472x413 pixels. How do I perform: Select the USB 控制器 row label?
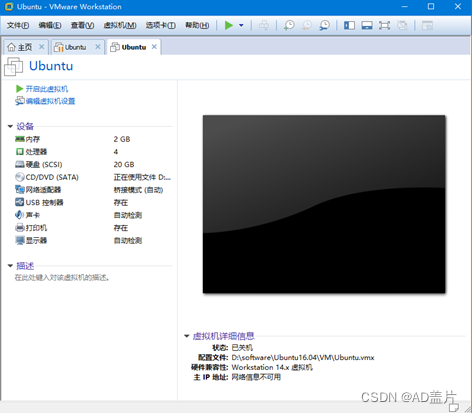pyautogui.click(x=44, y=202)
